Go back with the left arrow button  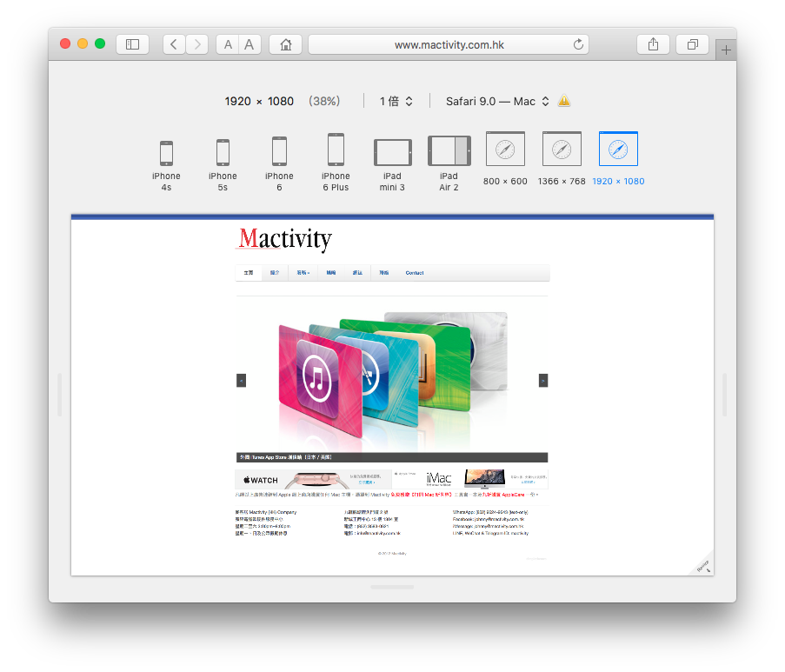(x=174, y=44)
